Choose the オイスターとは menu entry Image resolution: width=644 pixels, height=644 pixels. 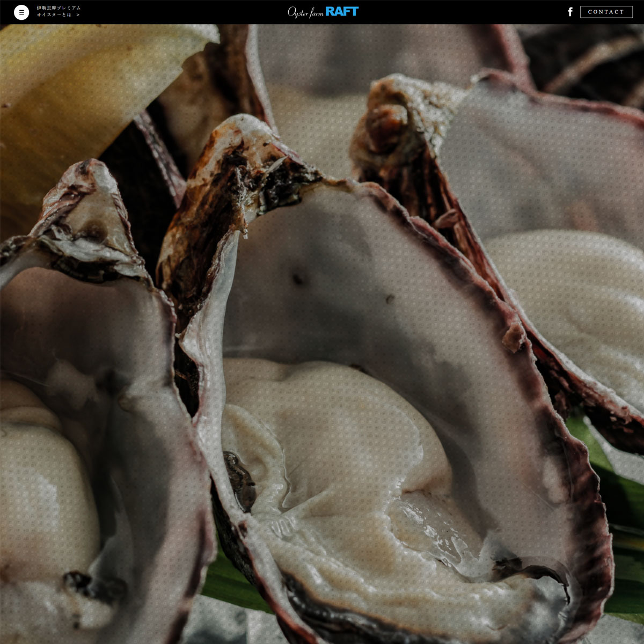[x=54, y=15]
